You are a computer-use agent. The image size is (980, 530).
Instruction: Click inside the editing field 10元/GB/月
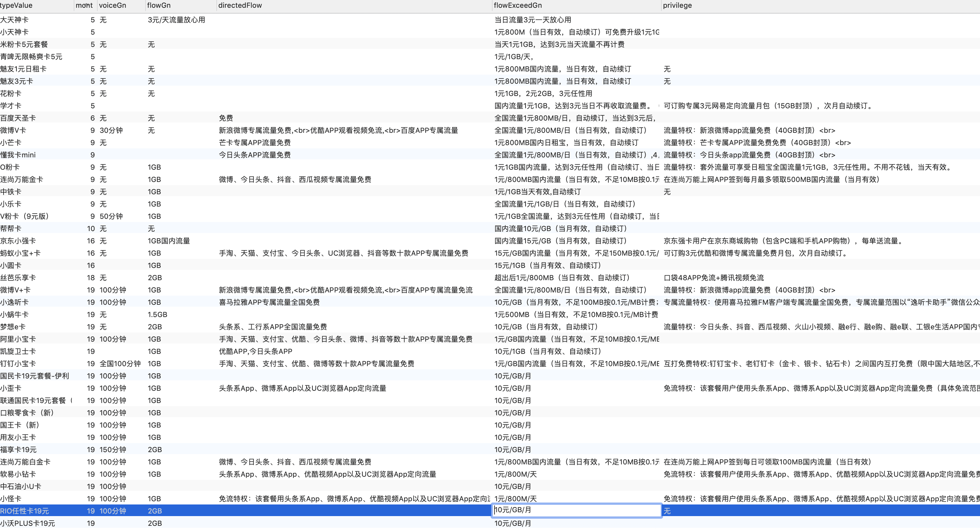click(576, 510)
